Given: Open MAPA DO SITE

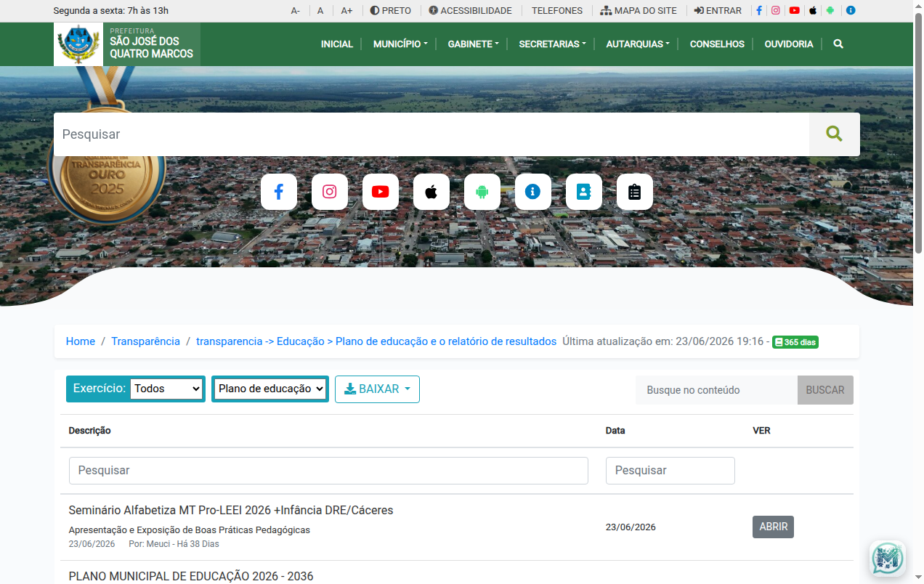Looking at the screenshot, I should coord(639,11).
